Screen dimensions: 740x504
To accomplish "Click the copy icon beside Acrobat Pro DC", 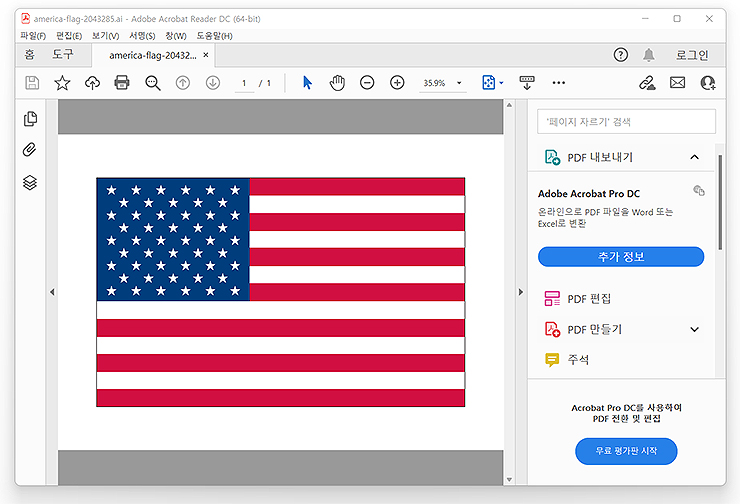I will [x=699, y=190].
